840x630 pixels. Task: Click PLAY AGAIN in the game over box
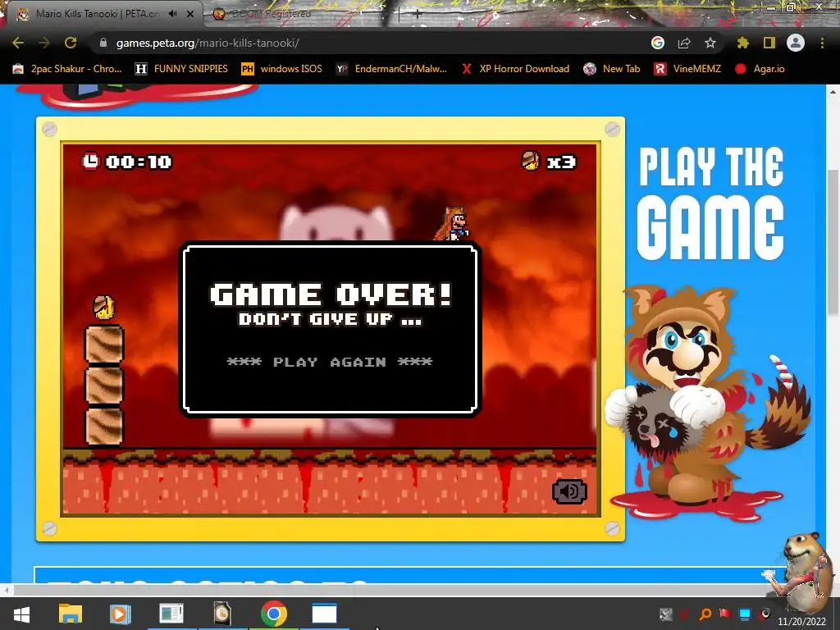[330, 362]
